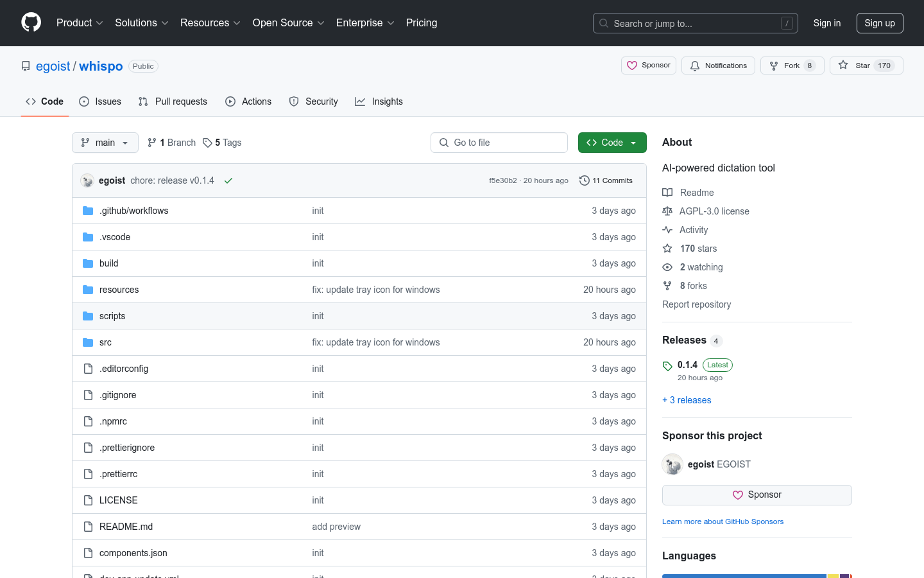The width and height of the screenshot is (924, 578).
Task: Click the .npmrc file icon
Action: click(x=88, y=421)
